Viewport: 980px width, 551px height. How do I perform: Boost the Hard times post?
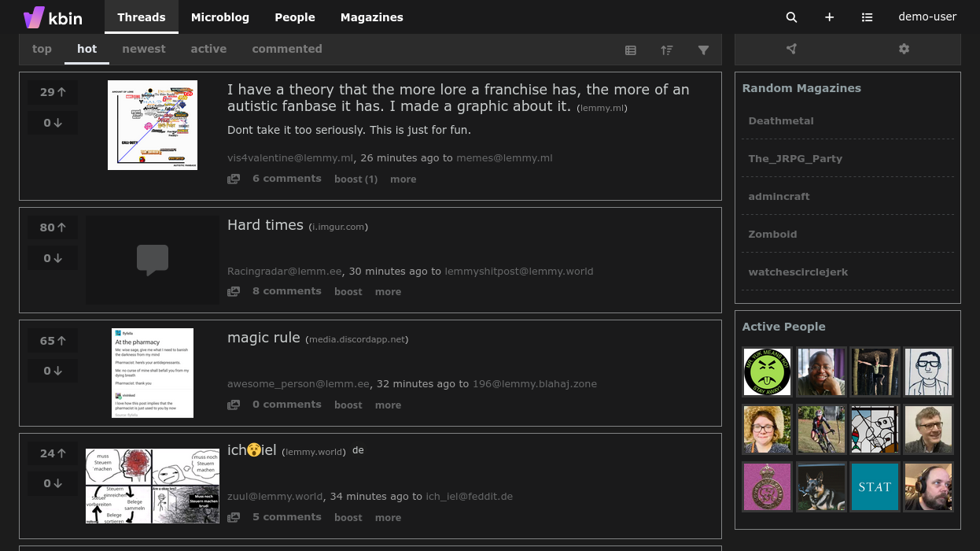(348, 292)
